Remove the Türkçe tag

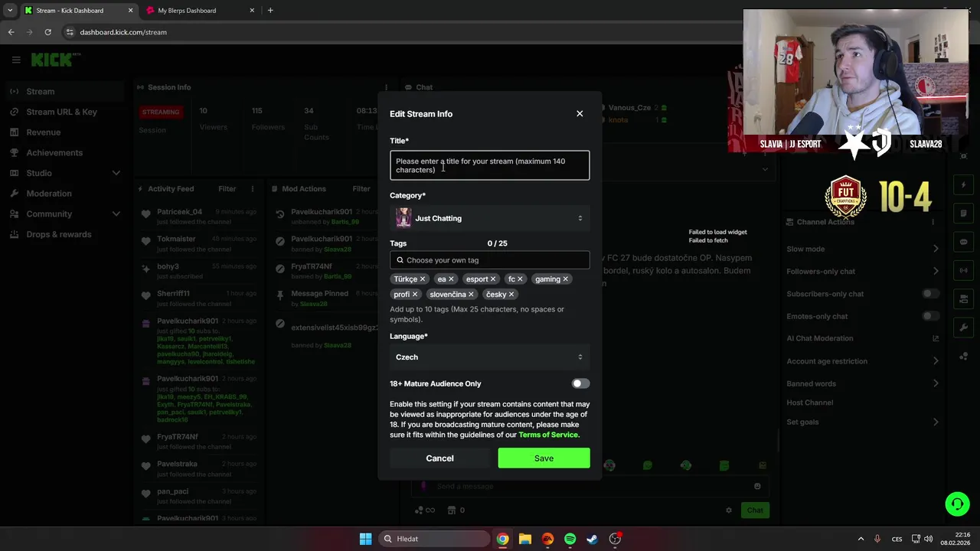click(x=423, y=279)
